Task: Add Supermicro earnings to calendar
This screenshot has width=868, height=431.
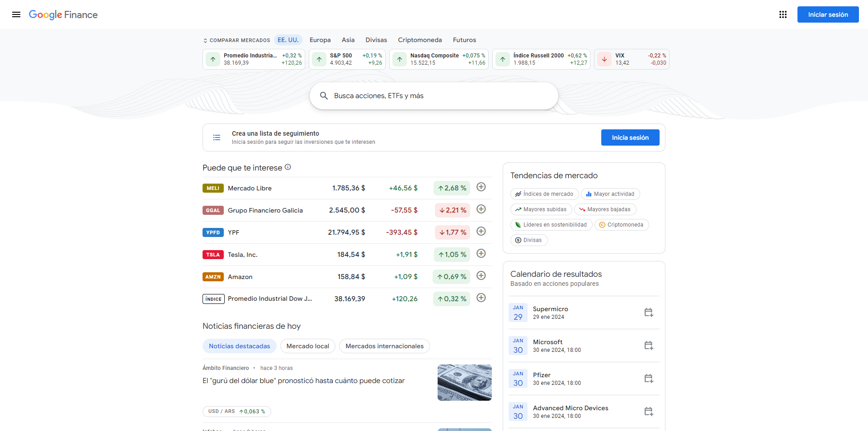Action: 649,312
